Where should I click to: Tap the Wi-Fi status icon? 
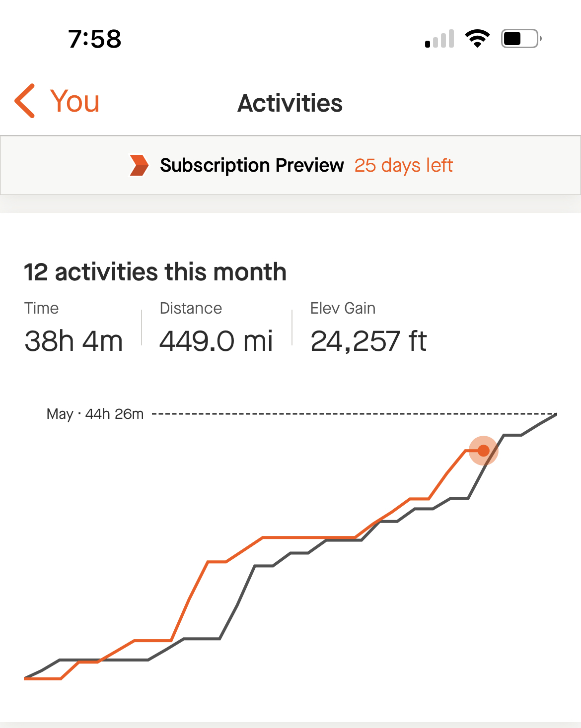click(x=477, y=39)
